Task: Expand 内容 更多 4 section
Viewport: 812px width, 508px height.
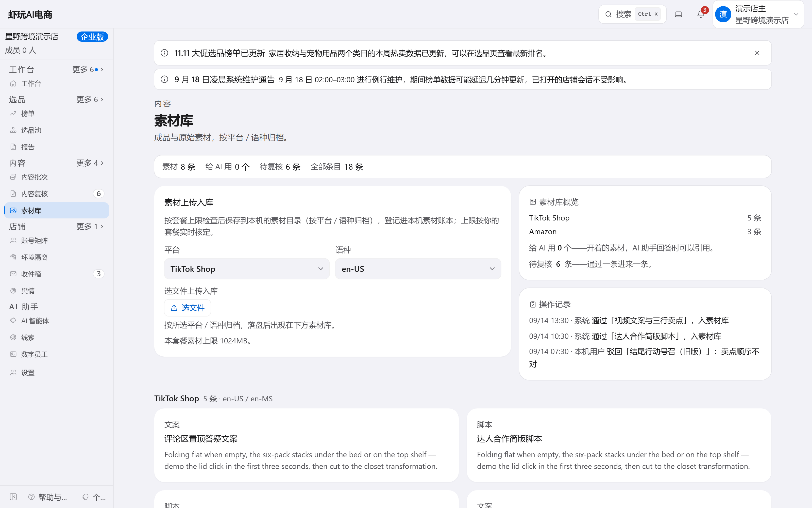Action: 90,163
